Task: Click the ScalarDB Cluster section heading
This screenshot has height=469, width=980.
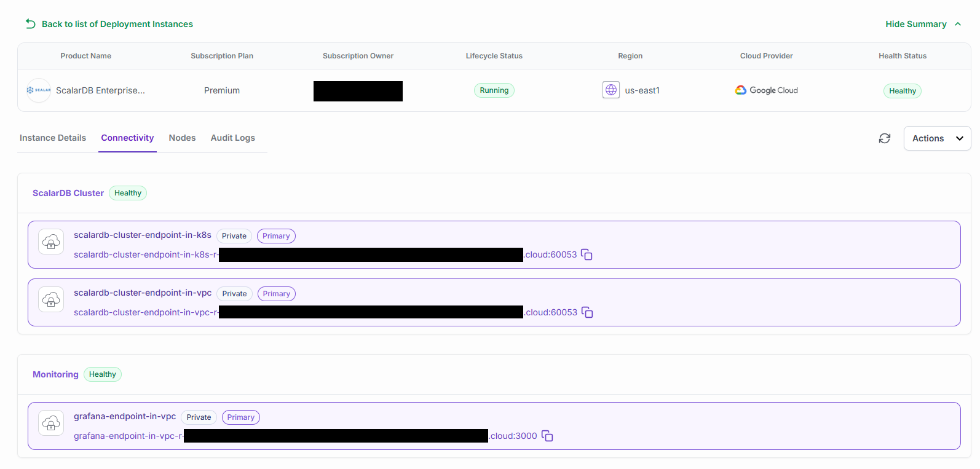Action: (68, 193)
